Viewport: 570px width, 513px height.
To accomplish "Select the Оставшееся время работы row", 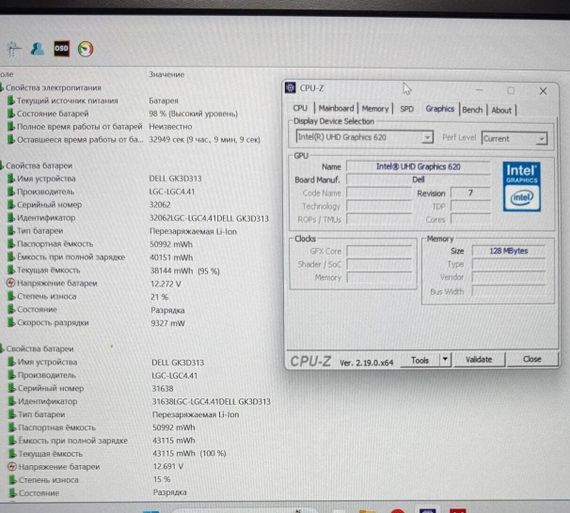I will click(x=133, y=139).
